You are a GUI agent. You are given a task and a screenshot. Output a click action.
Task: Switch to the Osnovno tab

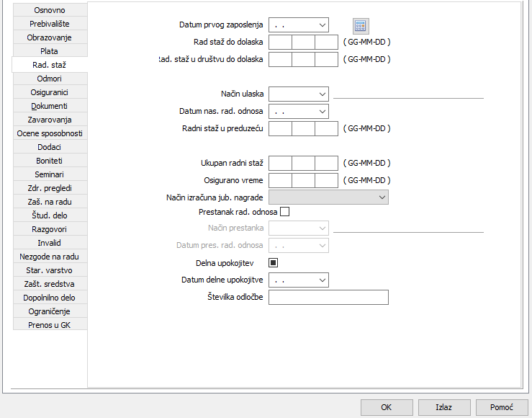[x=50, y=10]
